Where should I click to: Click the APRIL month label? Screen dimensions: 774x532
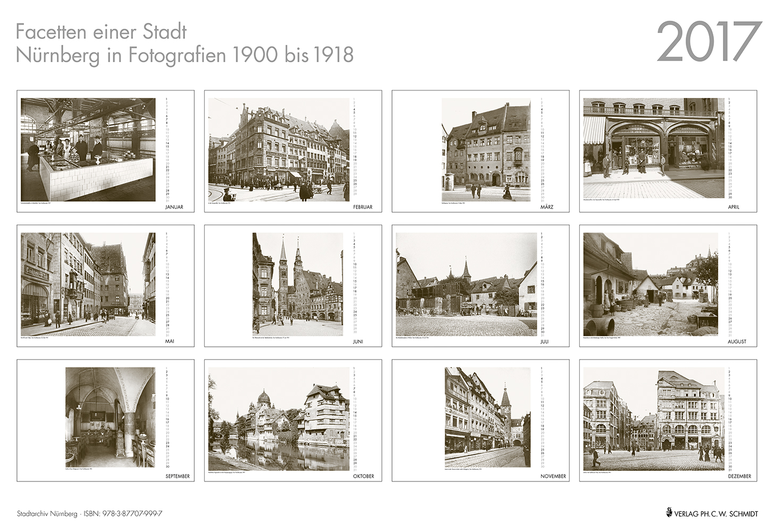click(x=734, y=207)
